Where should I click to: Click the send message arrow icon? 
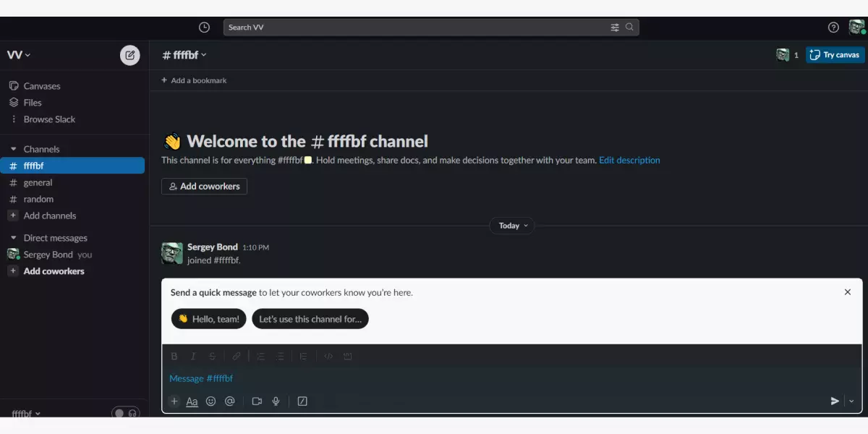(835, 401)
